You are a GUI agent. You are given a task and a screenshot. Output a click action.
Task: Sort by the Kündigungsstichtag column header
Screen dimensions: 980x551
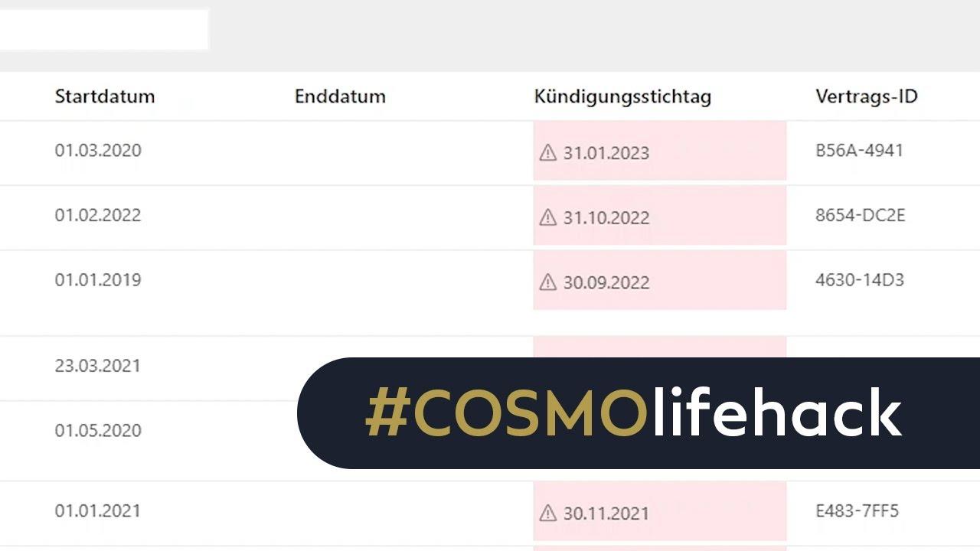click(x=622, y=96)
